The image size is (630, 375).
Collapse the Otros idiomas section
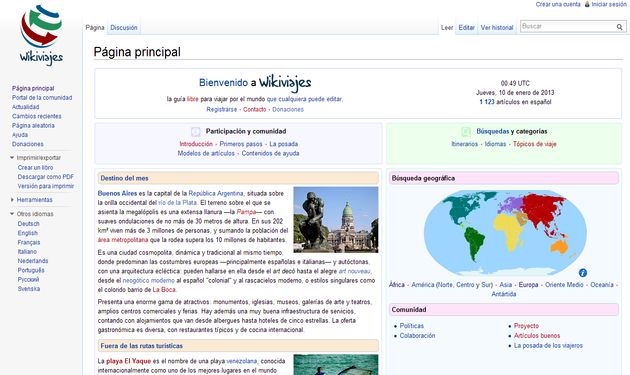pos(12,214)
